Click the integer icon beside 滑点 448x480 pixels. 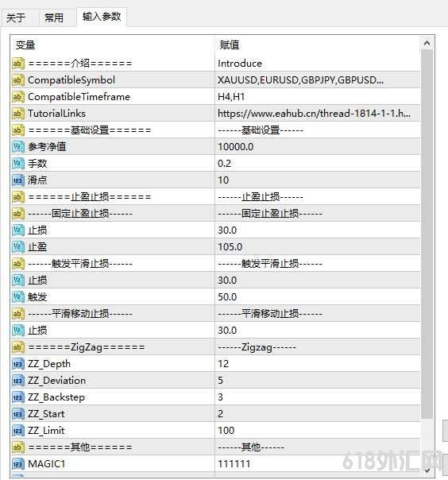[18, 180]
